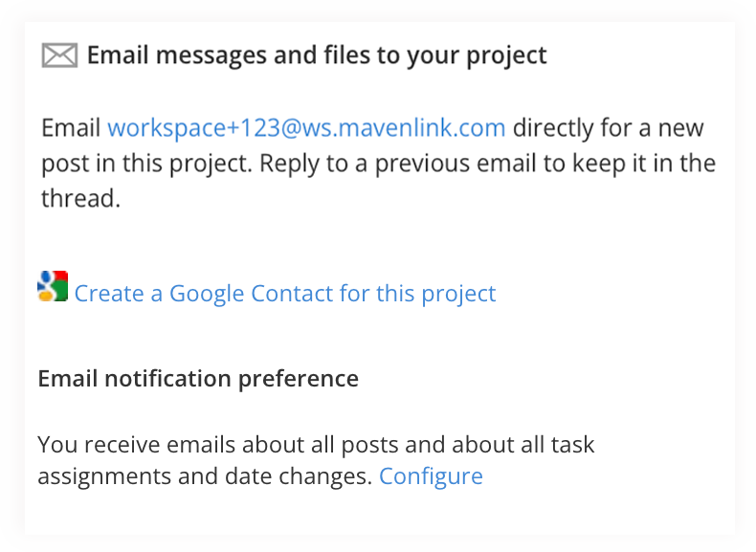Click the 'Email messages and files' heading
The image size is (756, 552).
click(316, 56)
